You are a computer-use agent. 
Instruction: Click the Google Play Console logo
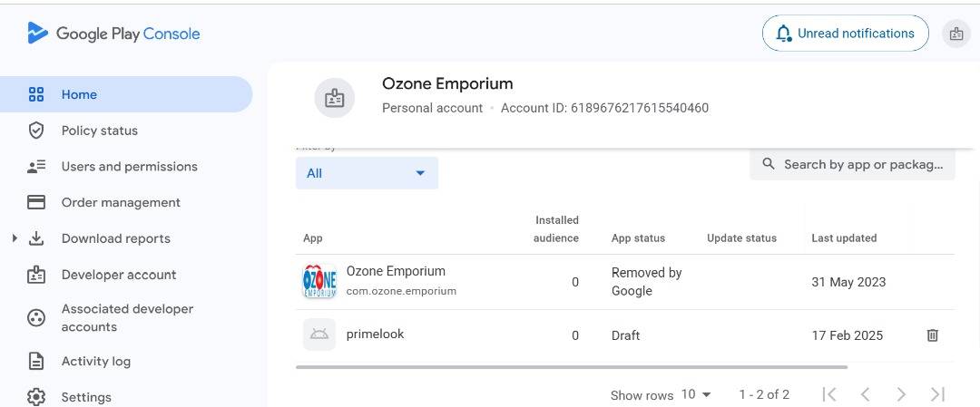(113, 33)
